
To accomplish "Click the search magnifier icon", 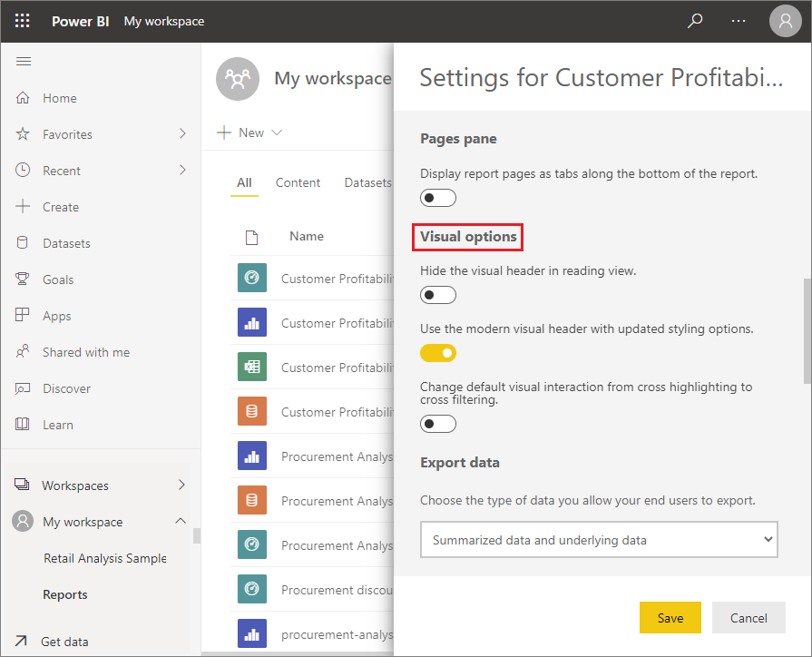I will pos(694,21).
